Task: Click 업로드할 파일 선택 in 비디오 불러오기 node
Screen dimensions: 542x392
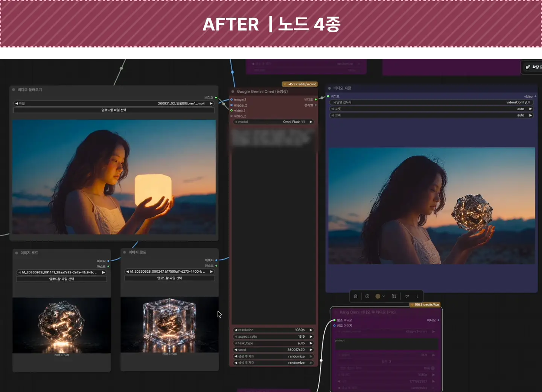Action: [114, 110]
